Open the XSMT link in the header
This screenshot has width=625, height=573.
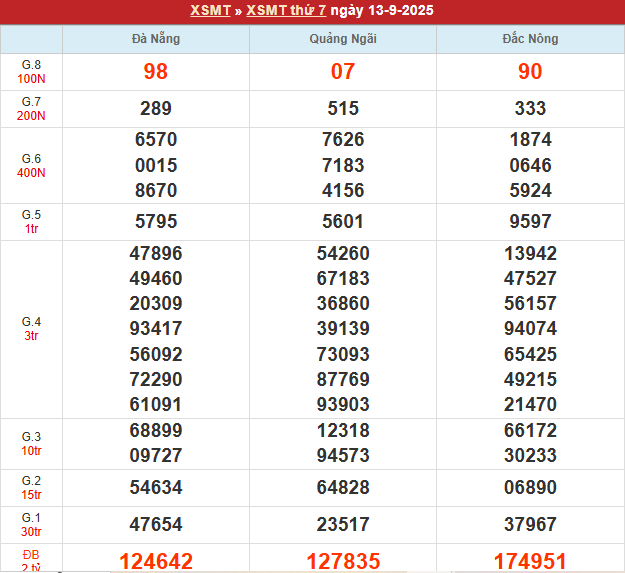pos(210,10)
